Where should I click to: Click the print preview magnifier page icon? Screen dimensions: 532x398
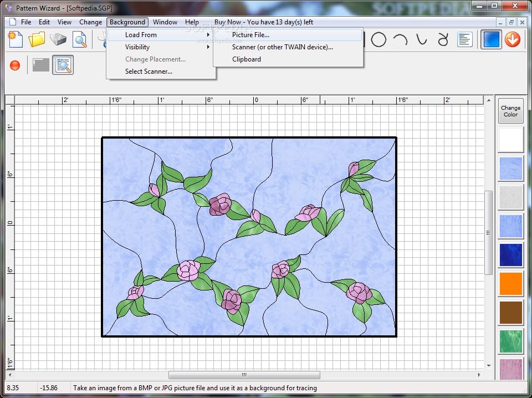tap(79, 39)
